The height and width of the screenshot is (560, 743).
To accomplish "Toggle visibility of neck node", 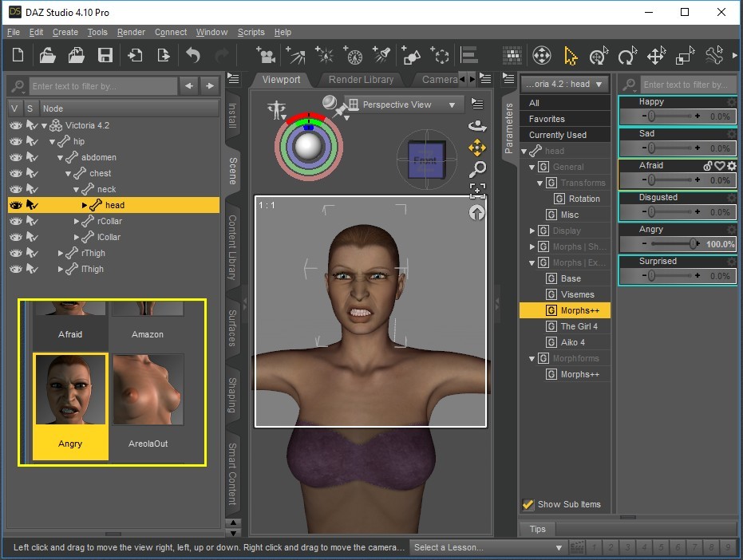I will tap(16, 190).
